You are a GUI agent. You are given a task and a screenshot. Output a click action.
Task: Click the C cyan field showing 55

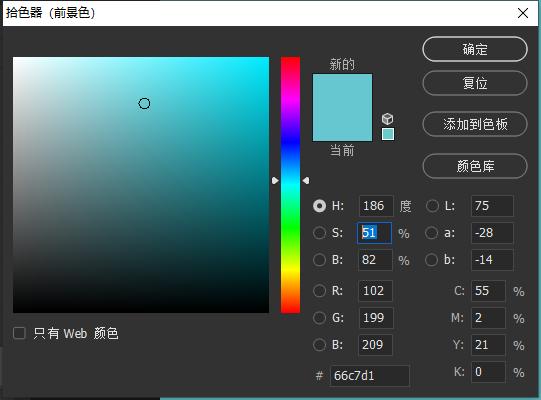(x=488, y=291)
